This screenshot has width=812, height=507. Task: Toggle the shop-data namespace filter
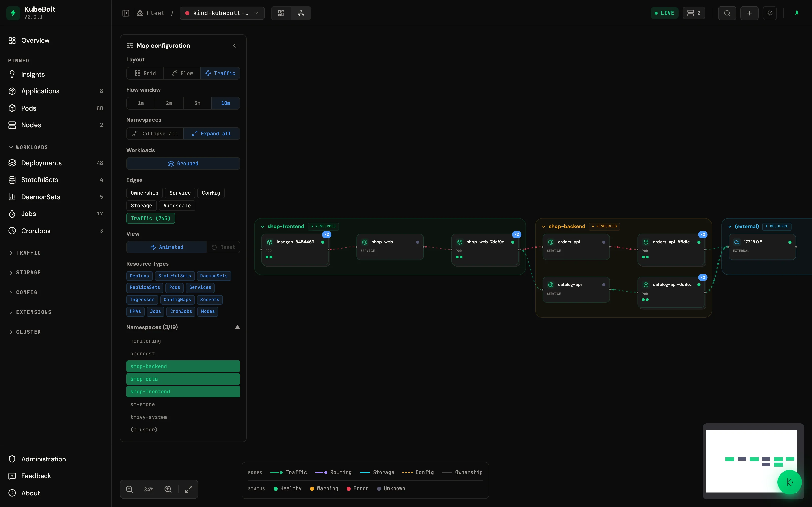183,379
